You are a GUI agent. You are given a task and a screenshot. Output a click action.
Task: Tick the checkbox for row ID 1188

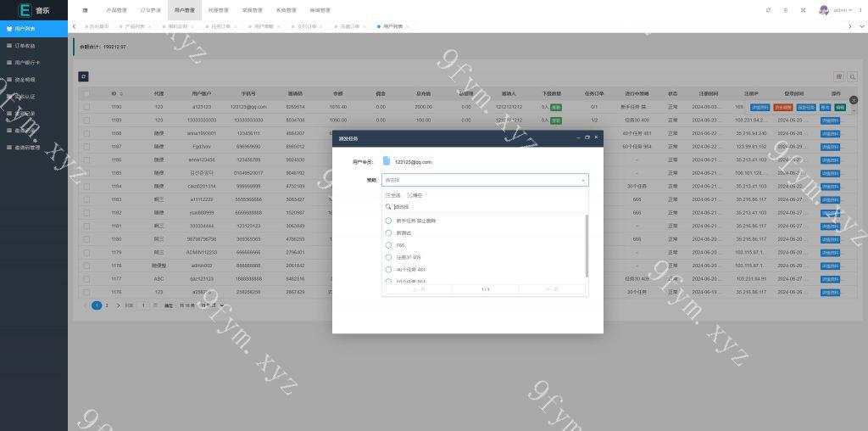[x=87, y=133]
